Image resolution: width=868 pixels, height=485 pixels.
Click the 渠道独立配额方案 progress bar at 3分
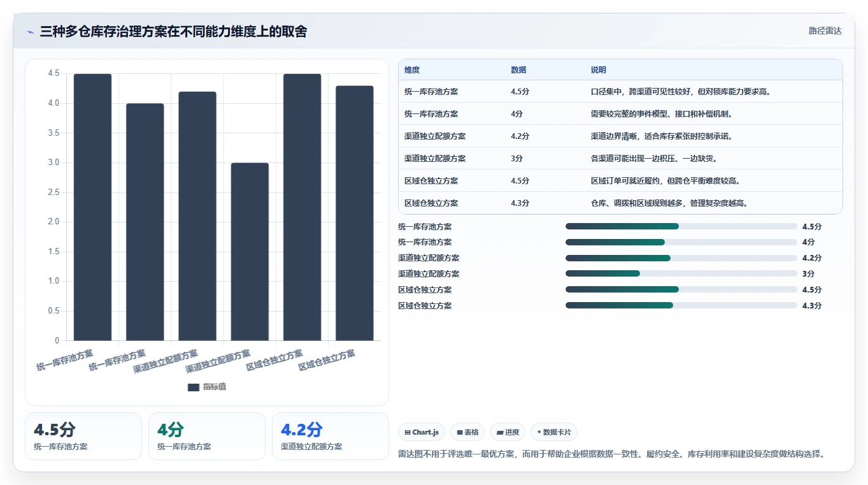681,273
